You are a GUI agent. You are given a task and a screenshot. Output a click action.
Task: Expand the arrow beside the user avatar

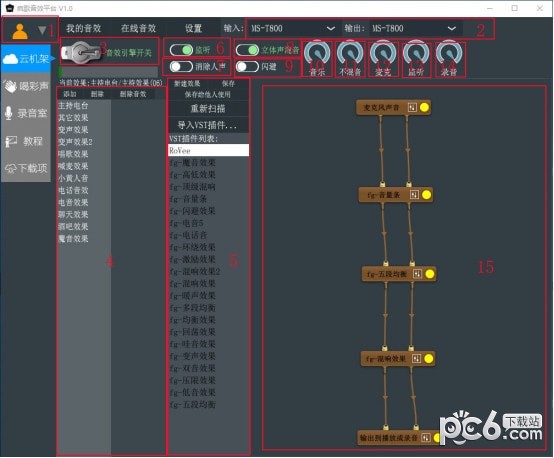coord(42,31)
